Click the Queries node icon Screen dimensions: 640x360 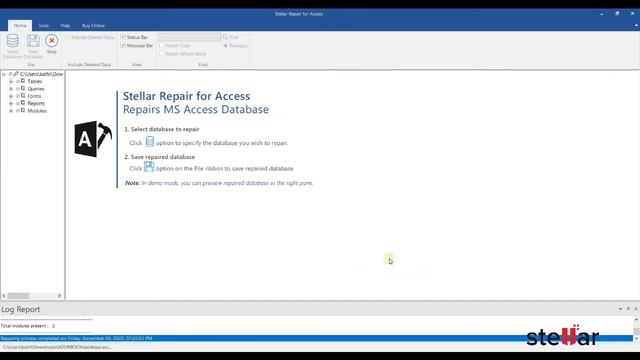point(23,88)
